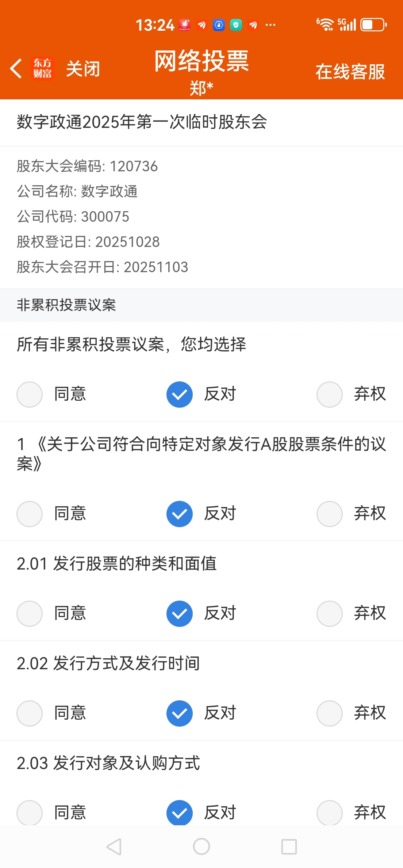Select 同意 for proposal 2.02 发行方式及发行时间
Screen dimensions: 403x868
tap(30, 713)
